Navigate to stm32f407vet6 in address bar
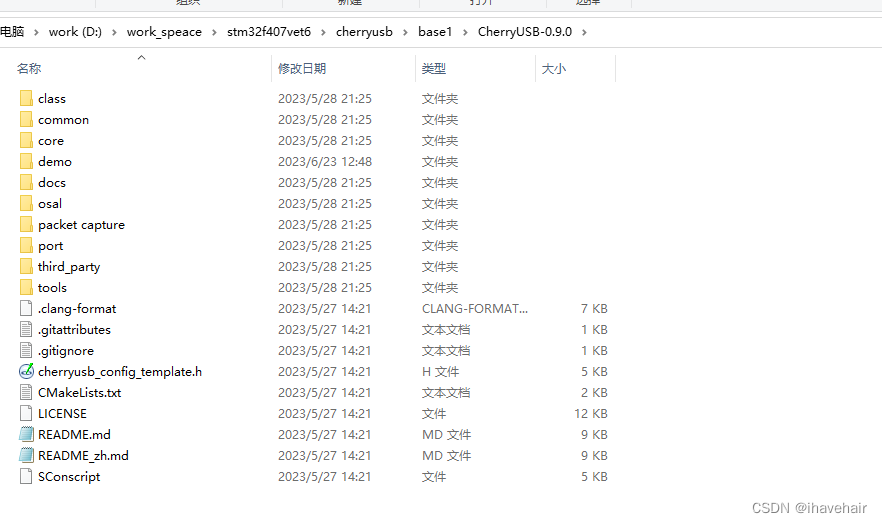 (269, 31)
